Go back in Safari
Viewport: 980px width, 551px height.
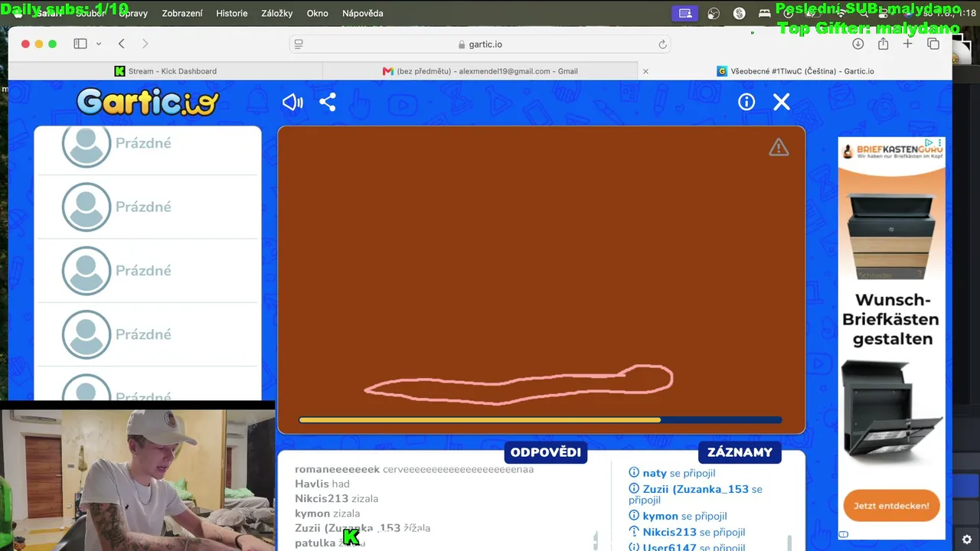click(121, 44)
